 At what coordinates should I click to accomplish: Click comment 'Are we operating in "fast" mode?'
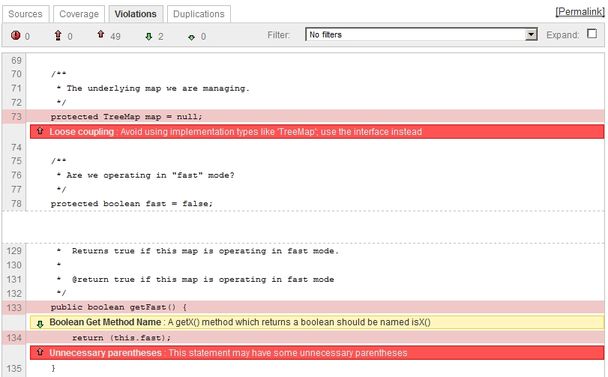click(x=150, y=175)
